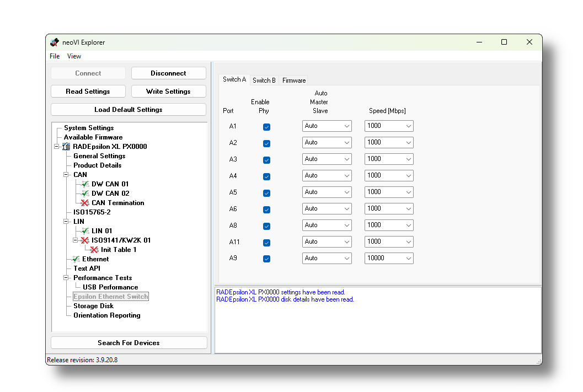This screenshot has height=392, width=583.
Task: Click the Load Default Settings button
Action: [129, 110]
